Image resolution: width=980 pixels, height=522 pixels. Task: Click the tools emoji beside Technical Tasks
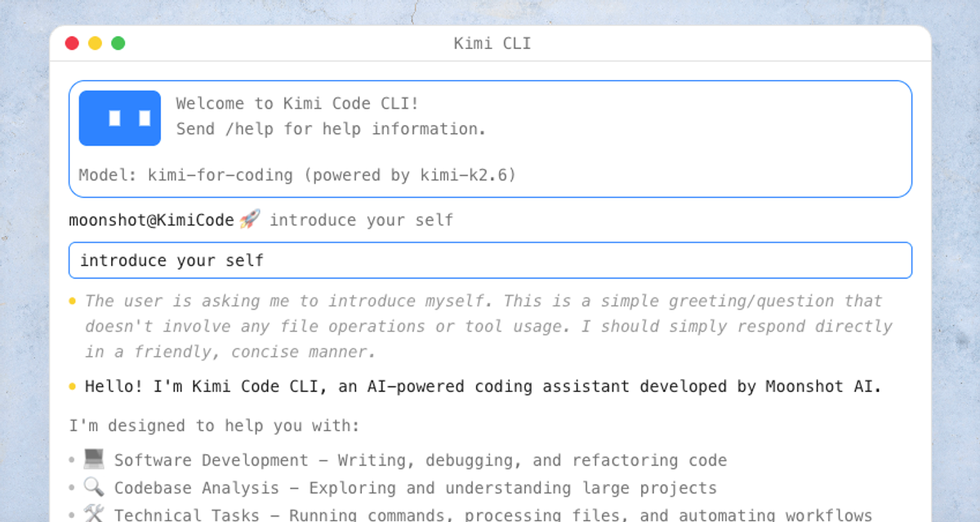[x=93, y=514]
